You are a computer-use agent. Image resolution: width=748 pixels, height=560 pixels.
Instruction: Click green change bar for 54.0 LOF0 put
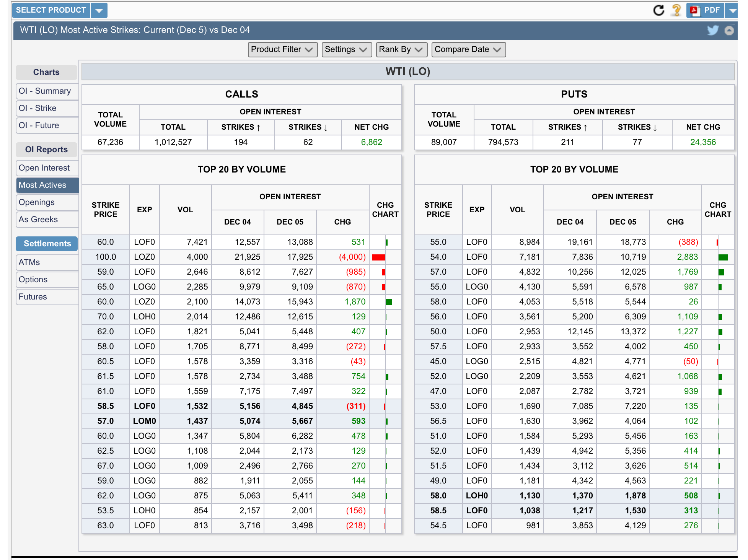coord(723,257)
